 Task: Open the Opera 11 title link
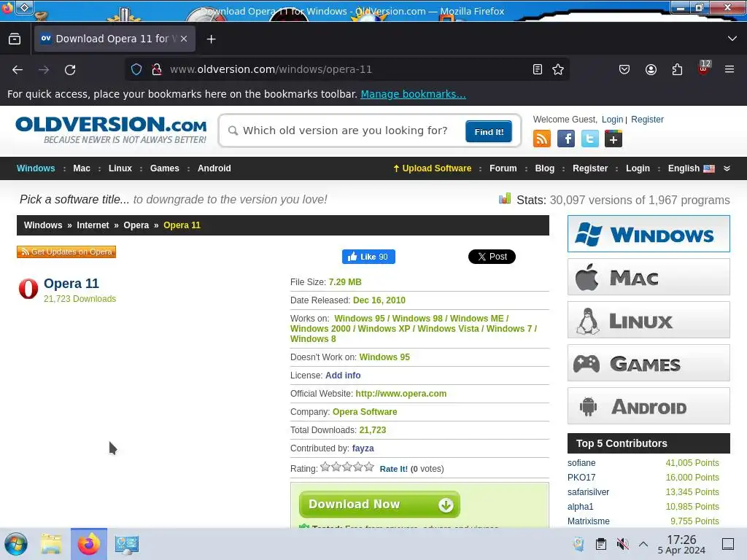(71, 284)
